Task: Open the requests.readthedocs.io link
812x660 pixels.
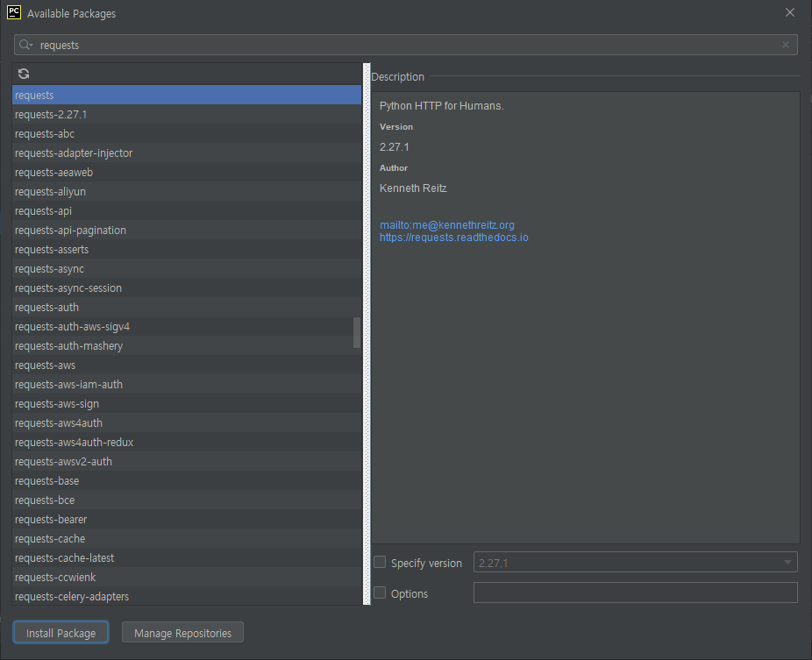Action: pyautogui.click(x=453, y=238)
